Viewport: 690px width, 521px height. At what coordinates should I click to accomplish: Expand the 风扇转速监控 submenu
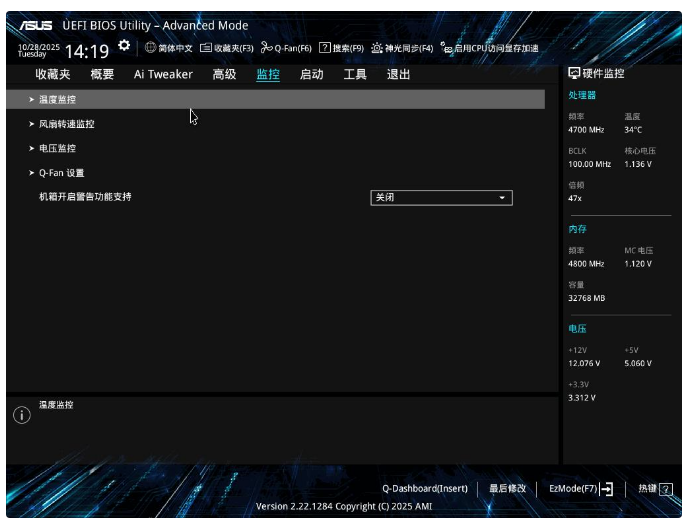[66, 124]
